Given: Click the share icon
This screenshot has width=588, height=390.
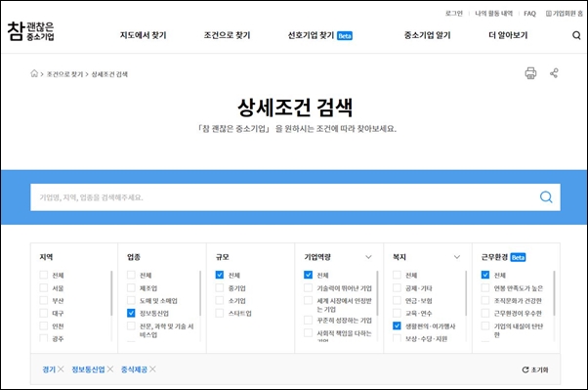Looking at the screenshot, I should click(554, 73).
